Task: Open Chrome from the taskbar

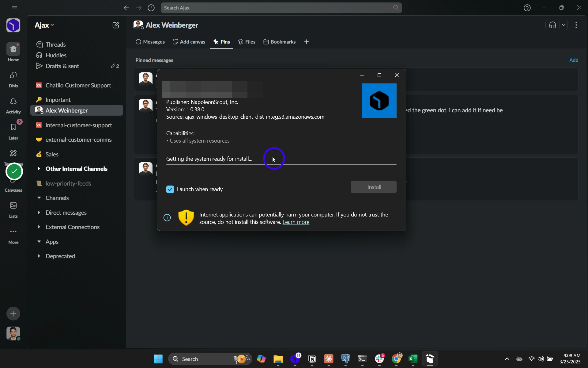Action: (396, 359)
